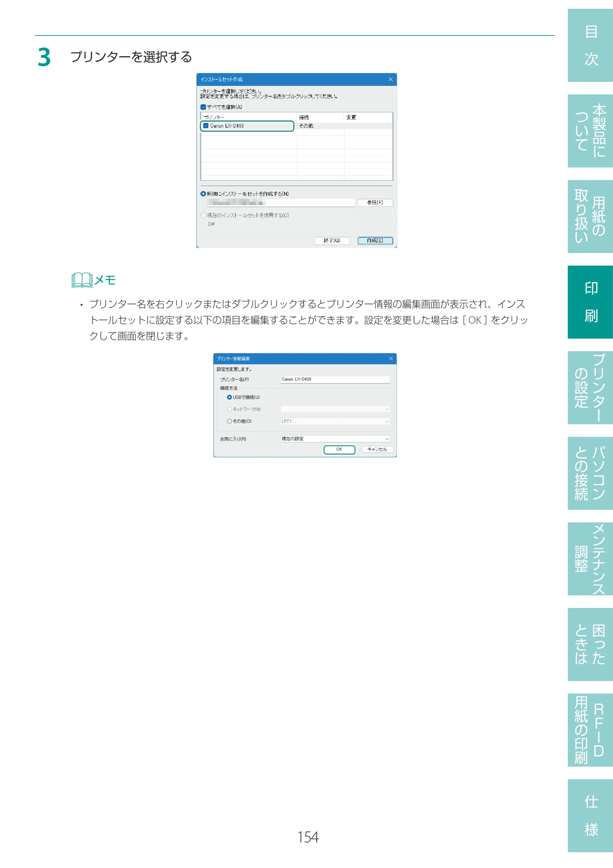613x868 pixels.
Task: Click the プリンター名(P) text field
Action: [335, 379]
